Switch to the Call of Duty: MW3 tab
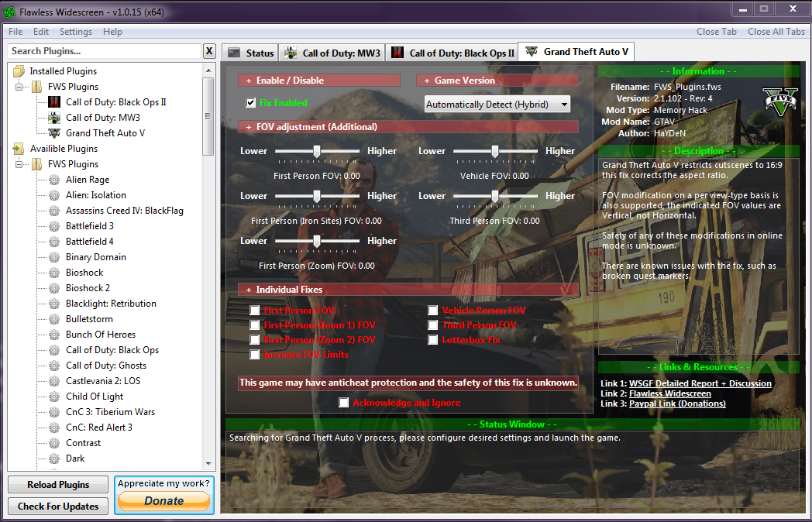812x522 pixels. pyautogui.click(x=332, y=53)
